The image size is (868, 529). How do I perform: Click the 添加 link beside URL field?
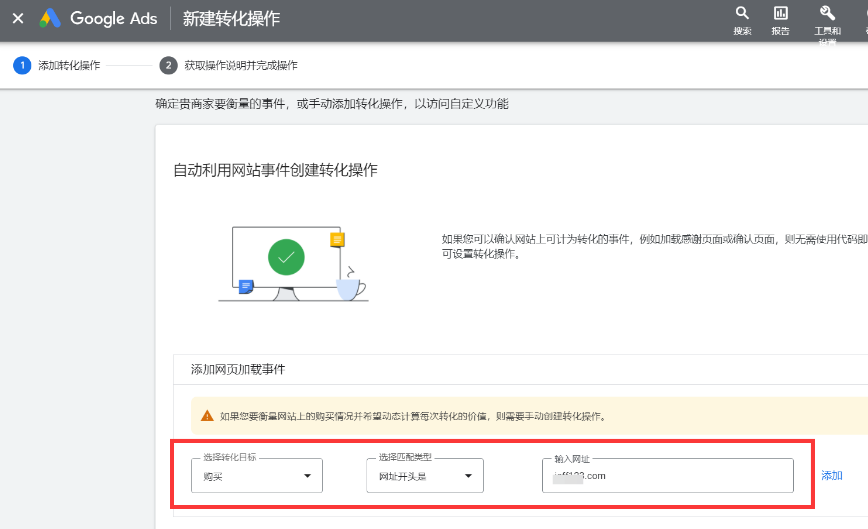click(x=832, y=476)
